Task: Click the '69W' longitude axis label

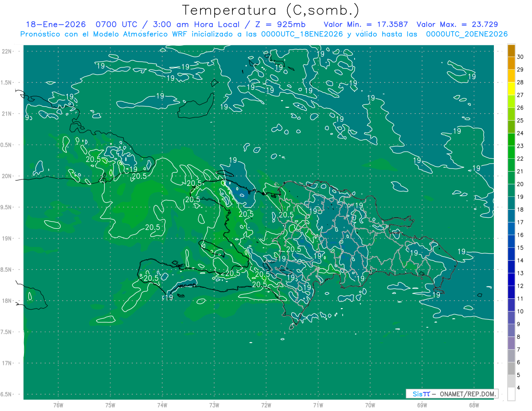Action: click(422, 405)
